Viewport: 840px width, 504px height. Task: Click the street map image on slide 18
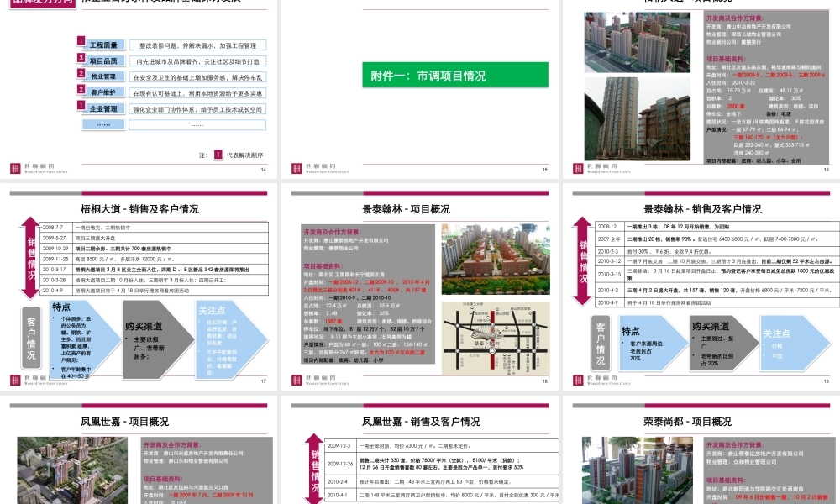tap(496, 339)
